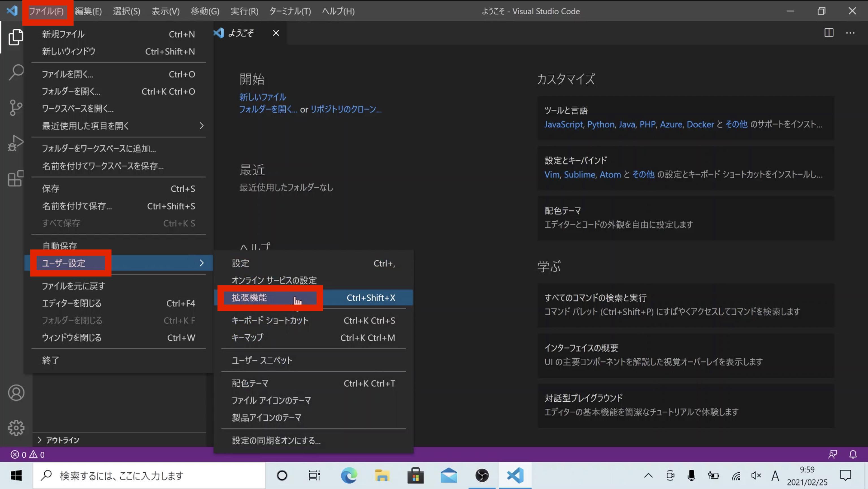Viewport: 868px width, 489px height.
Task: Click the split editor icon
Action: coord(829,33)
